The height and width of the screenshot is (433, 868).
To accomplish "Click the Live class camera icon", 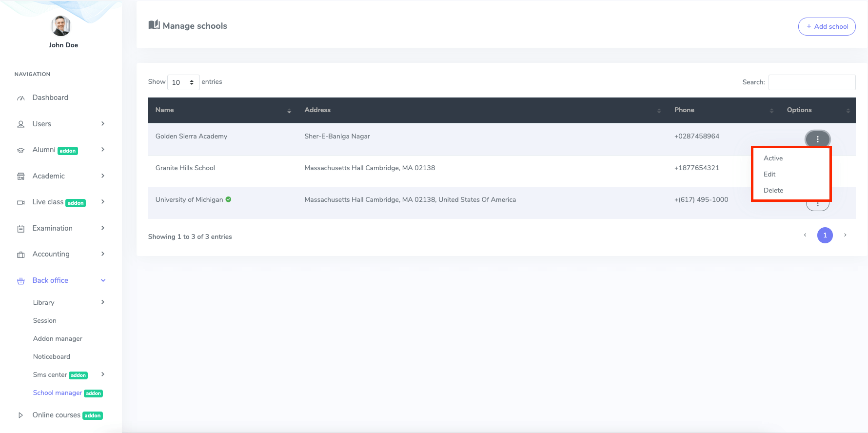I will pos(20,202).
